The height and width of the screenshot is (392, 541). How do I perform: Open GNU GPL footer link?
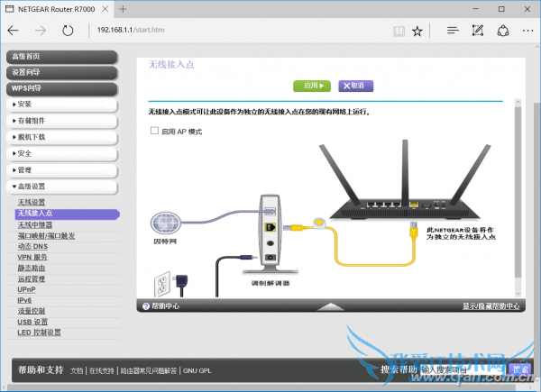pyautogui.click(x=197, y=370)
